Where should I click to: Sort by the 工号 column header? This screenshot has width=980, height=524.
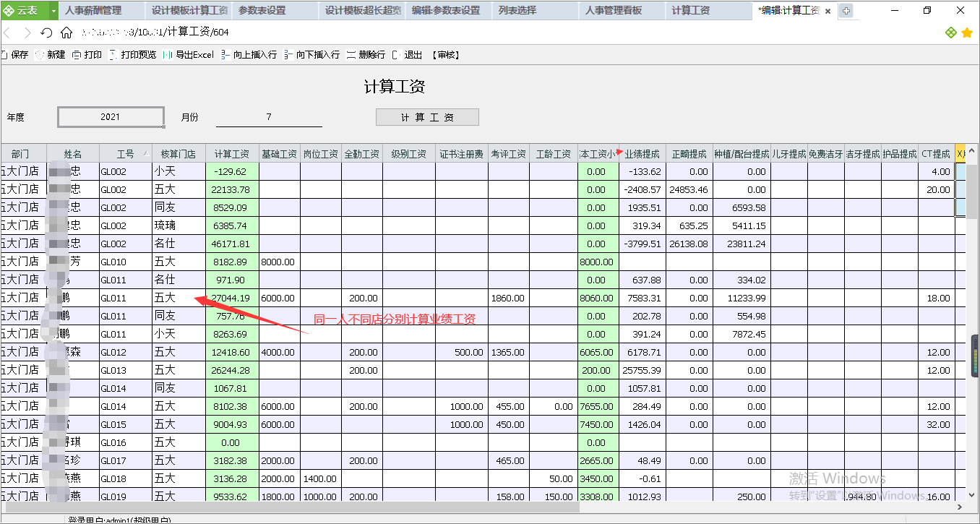126,154
